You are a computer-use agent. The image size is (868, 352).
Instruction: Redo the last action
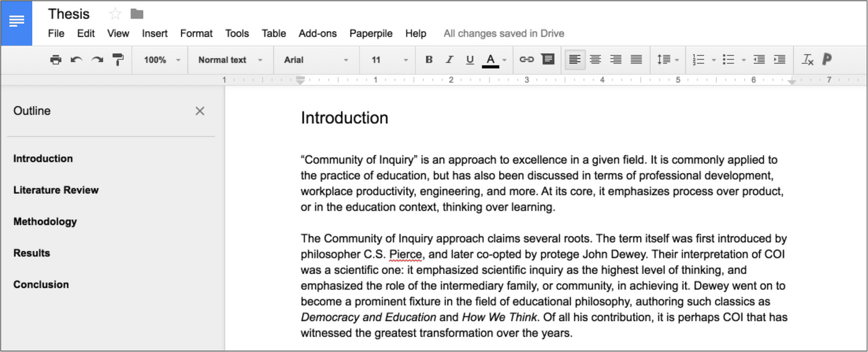coord(97,60)
